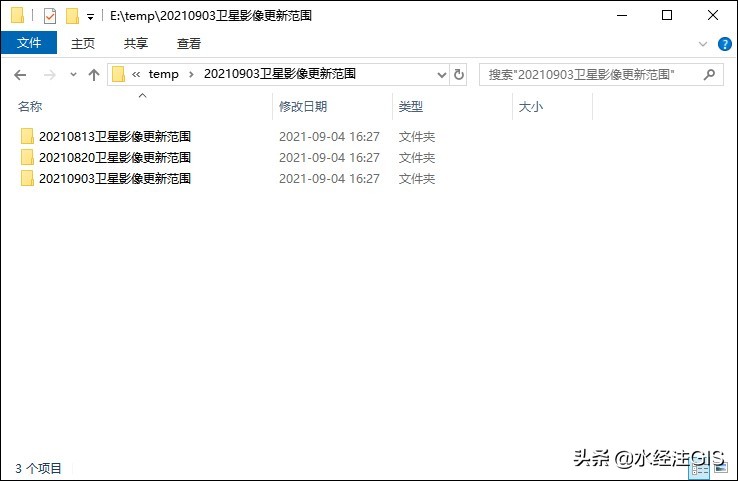Click the folder icon in the title bar
738x481 pixels.
coord(17,16)
